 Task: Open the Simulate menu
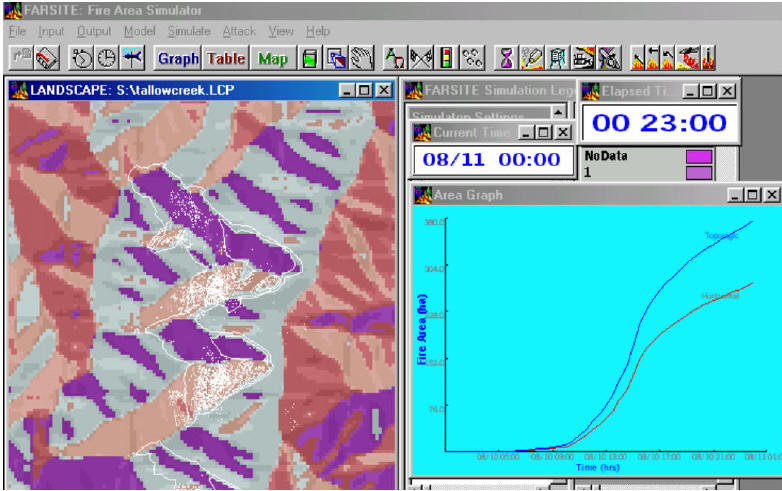click(189, 31)
